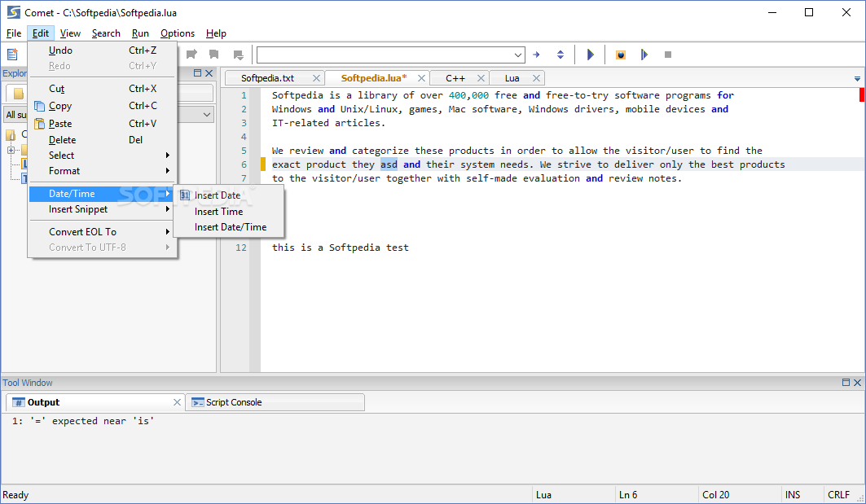Switch to the Lua editor tab
This screenshot has height=504, width=866.
tap(512, 78)
